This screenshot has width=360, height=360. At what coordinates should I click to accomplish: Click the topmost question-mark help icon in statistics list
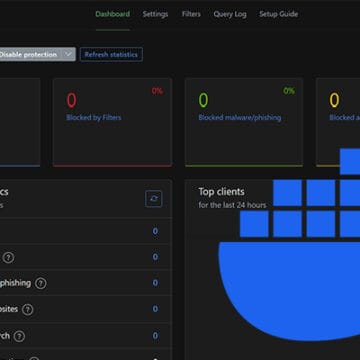pos(9,257)
